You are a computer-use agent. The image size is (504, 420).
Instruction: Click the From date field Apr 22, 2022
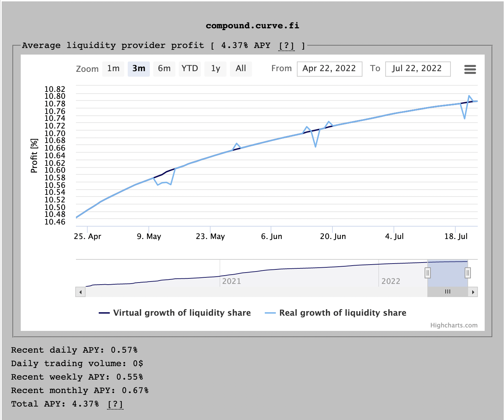pos(329,69)
